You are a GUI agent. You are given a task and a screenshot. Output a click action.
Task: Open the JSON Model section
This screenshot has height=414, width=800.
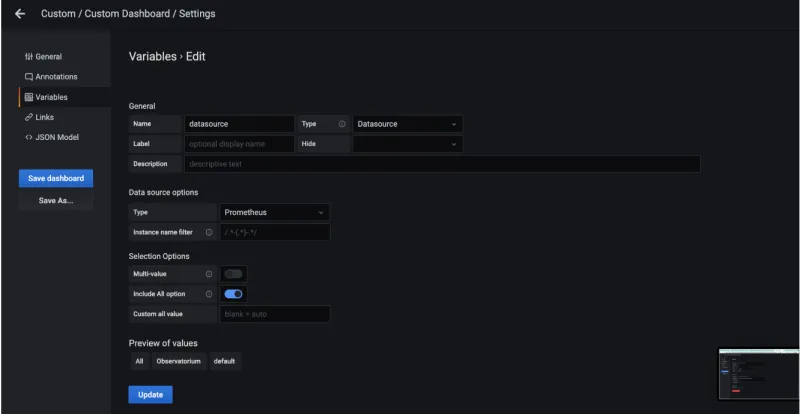52,137
